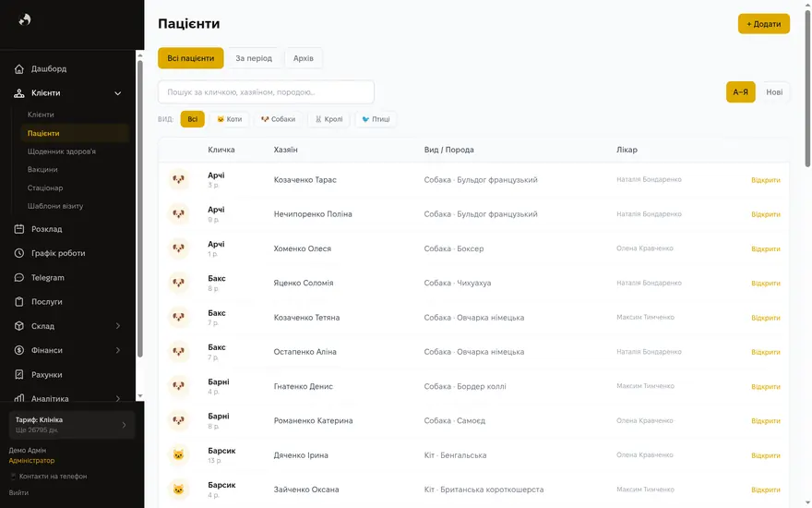Switch to За період tab
The height and width of the screenshot is (508, 812).
point(254,58)
